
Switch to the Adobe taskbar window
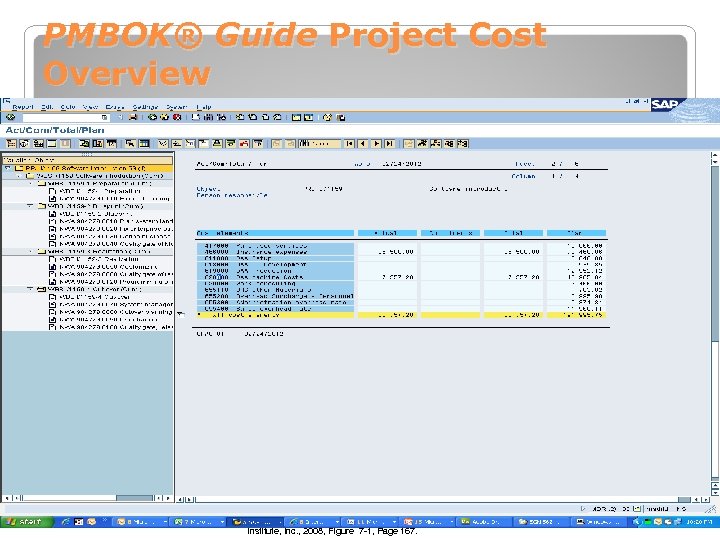click(484, 522)
